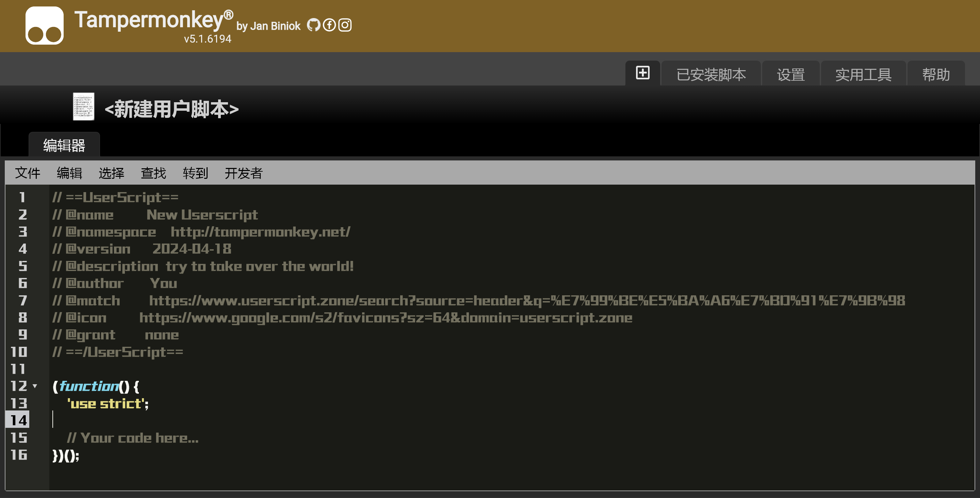Open the Instagram icon link

click(x=345, y=25)
